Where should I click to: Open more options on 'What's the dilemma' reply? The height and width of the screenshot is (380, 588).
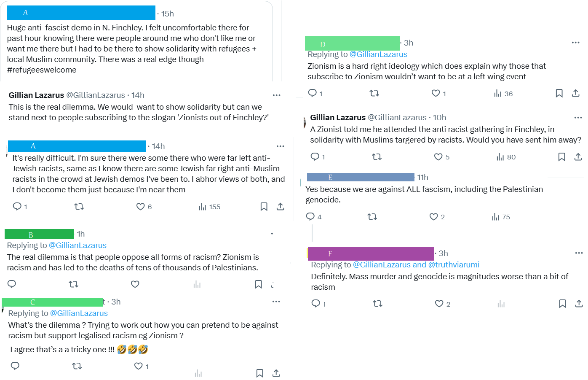[276, 302]
